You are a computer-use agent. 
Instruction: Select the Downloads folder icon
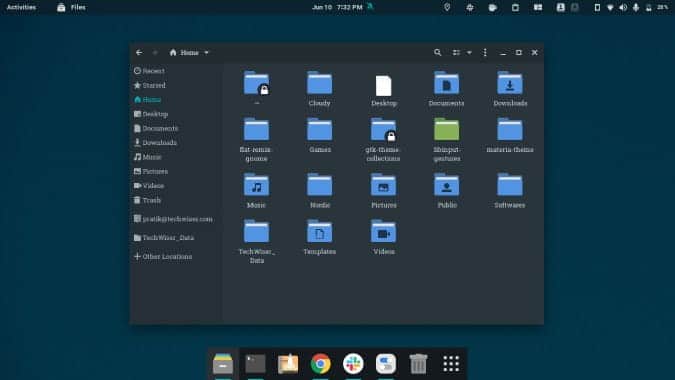(510, 83)
